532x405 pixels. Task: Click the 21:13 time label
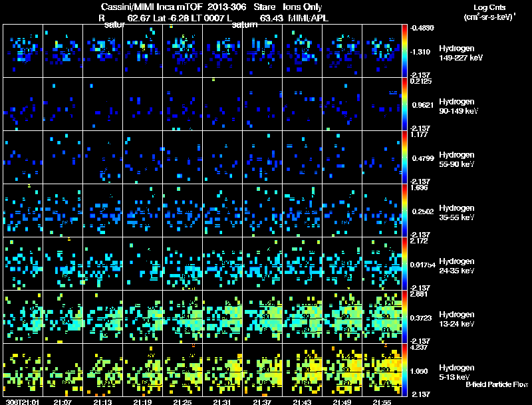pyautogui.click(x=102, y=402)
